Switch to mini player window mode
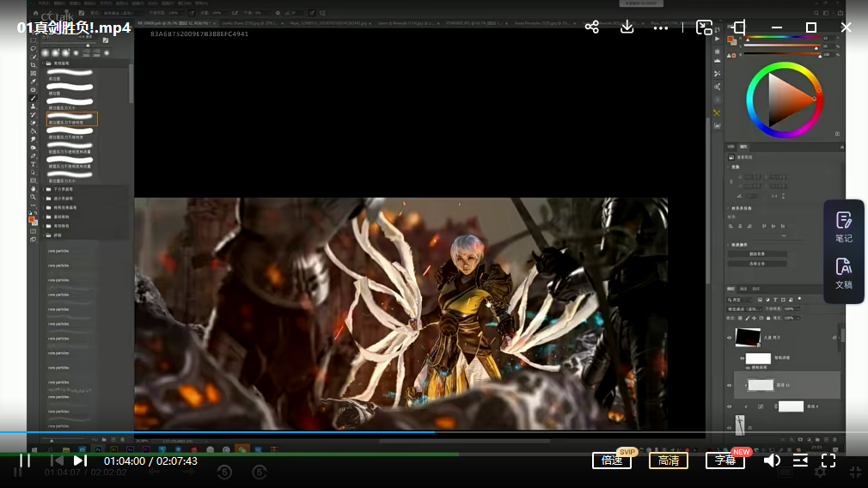 pos(704,27)
